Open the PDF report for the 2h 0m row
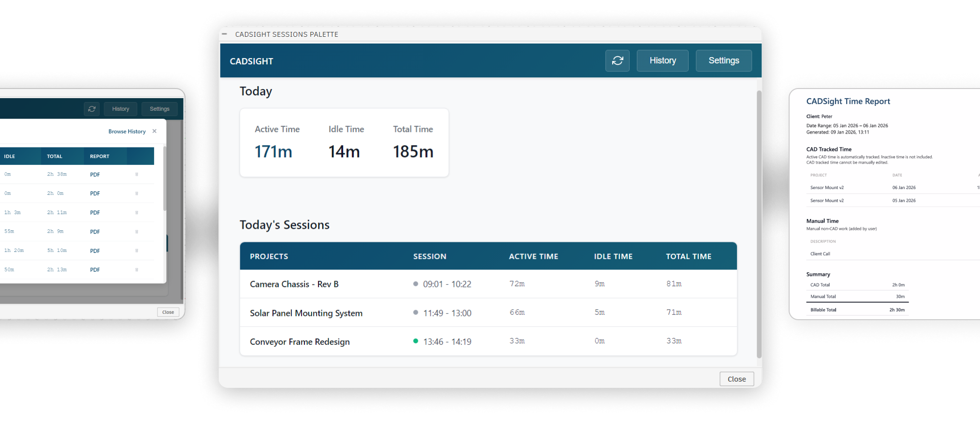980x443 pixels. tap(95, 193)
